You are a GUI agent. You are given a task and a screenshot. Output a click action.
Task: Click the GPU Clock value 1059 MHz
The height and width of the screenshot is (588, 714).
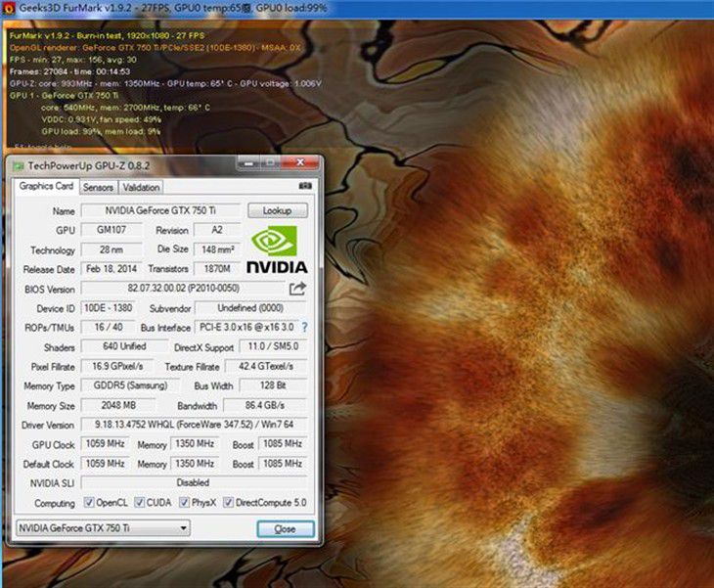point(106,443)
